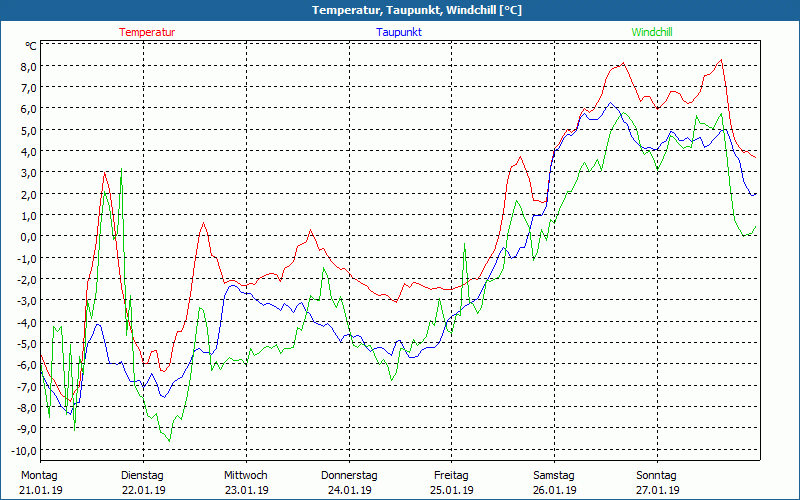
Task: Click the blue Taupunkt legend label
Action: coord(399,32)
